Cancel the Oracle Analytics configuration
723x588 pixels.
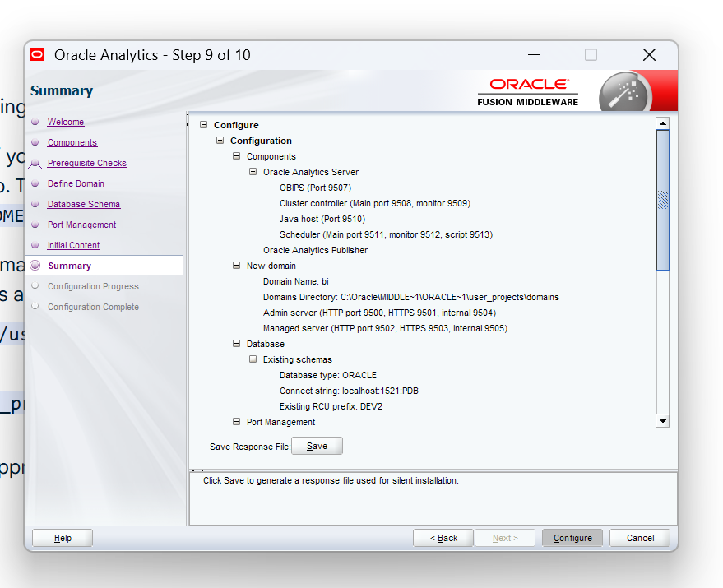coord(640,538)
